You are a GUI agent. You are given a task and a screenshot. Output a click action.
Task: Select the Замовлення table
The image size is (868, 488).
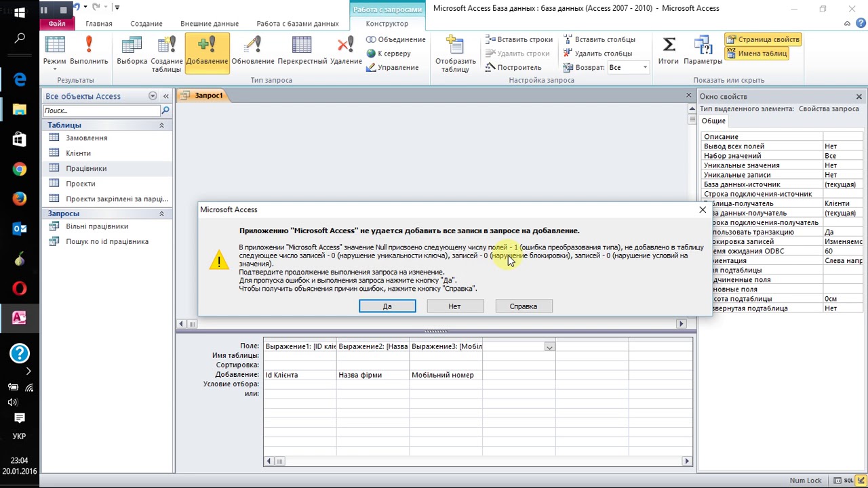coord(106,138)
